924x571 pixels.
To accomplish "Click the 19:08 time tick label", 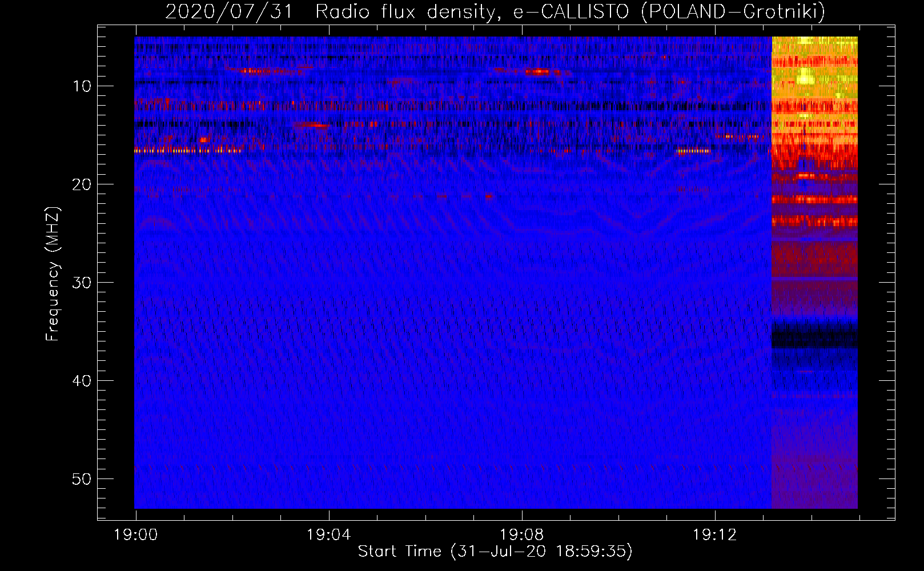I will pyautogui.click(x=521, y=535).
